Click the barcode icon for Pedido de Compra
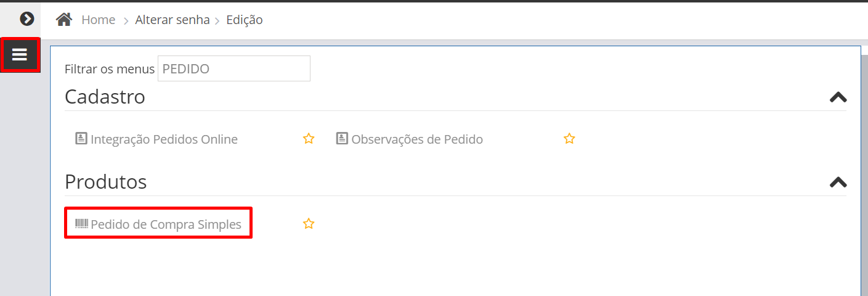 pos(81,224)
